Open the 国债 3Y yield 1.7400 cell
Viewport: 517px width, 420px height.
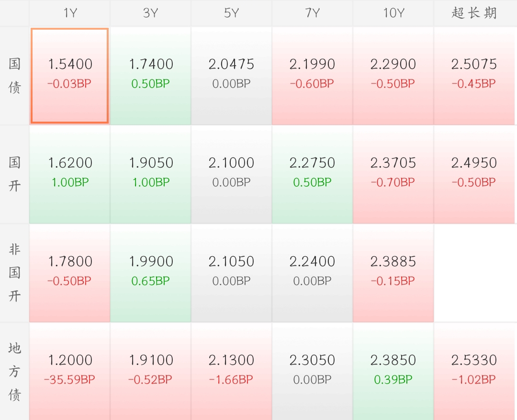click(x=150, y=76)
